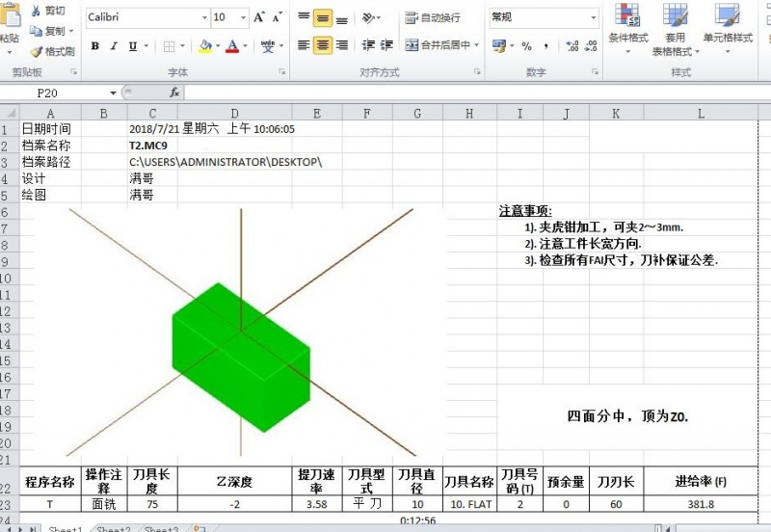The height and width of the screenshot is (532, 771).
Task: Toggle bold formatting
Action: (x=95, y=46)
